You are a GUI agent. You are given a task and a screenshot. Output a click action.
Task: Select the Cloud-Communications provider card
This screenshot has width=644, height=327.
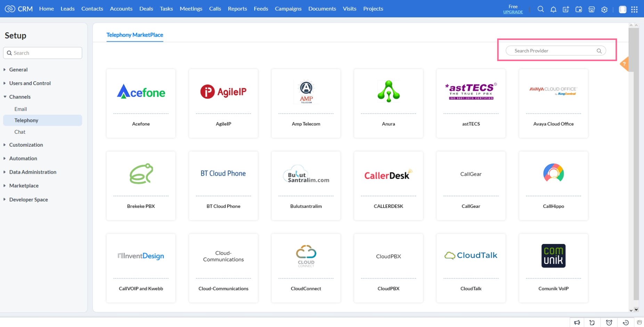pos(223,268)
